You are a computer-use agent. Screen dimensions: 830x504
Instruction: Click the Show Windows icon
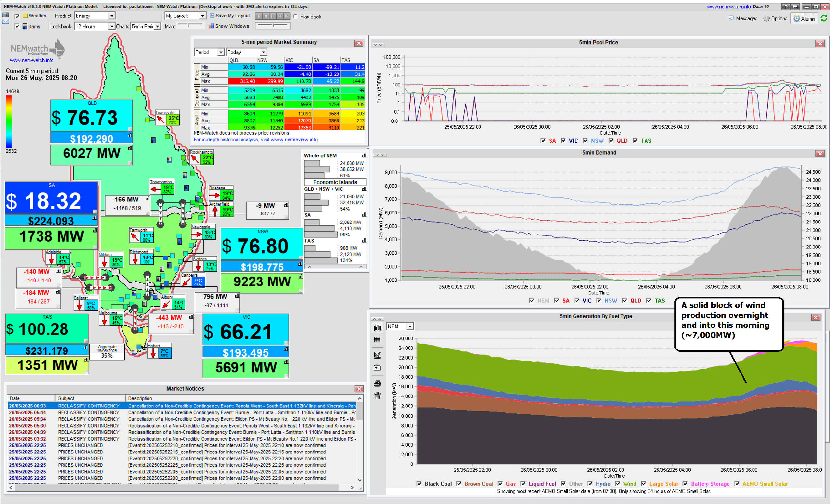click(211, 26)
